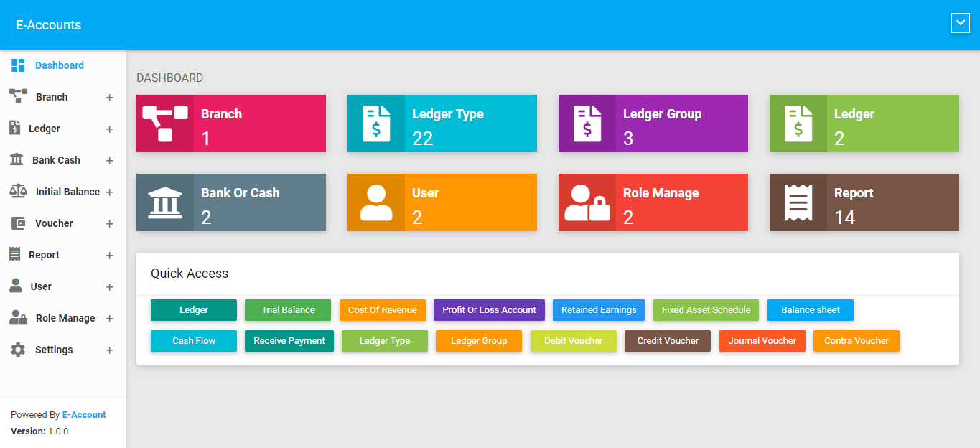Select Report in the sidebar menu
Image resolution: width=980 pixels, height=448 pixels.
click(x=44, y=255)
